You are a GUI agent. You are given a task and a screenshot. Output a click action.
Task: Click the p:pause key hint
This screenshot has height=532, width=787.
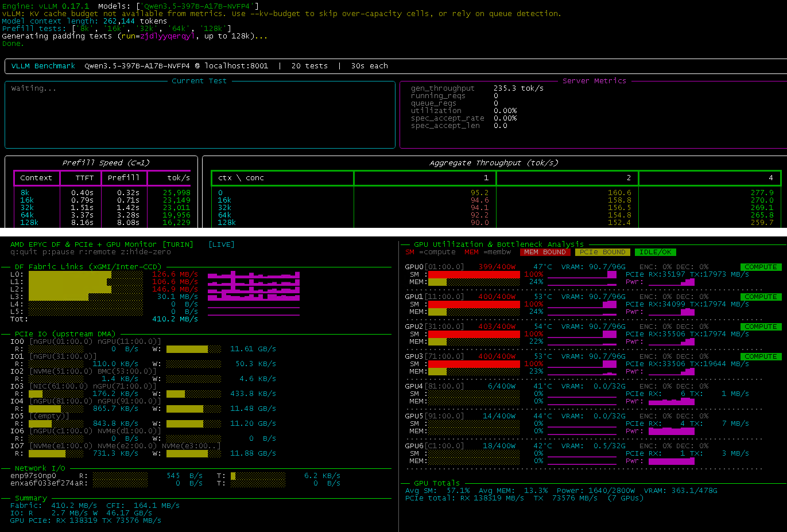[58, 252]
